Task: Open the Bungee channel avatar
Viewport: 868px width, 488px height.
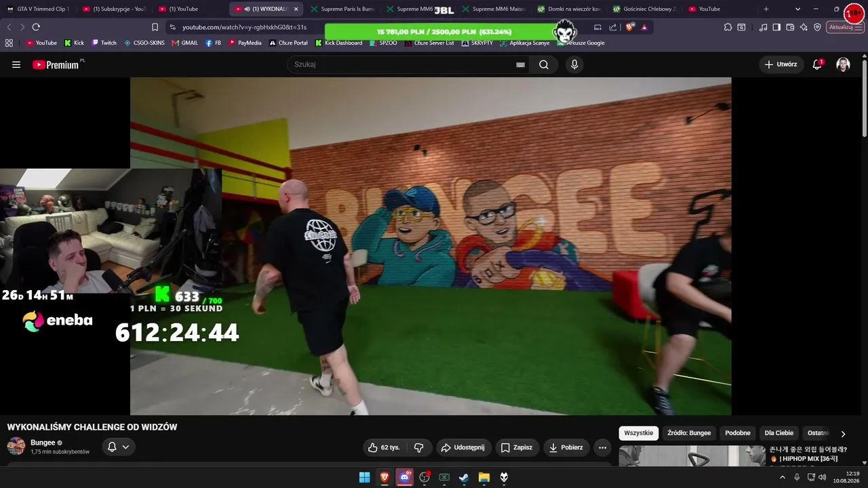Action: tap(16, 446)
